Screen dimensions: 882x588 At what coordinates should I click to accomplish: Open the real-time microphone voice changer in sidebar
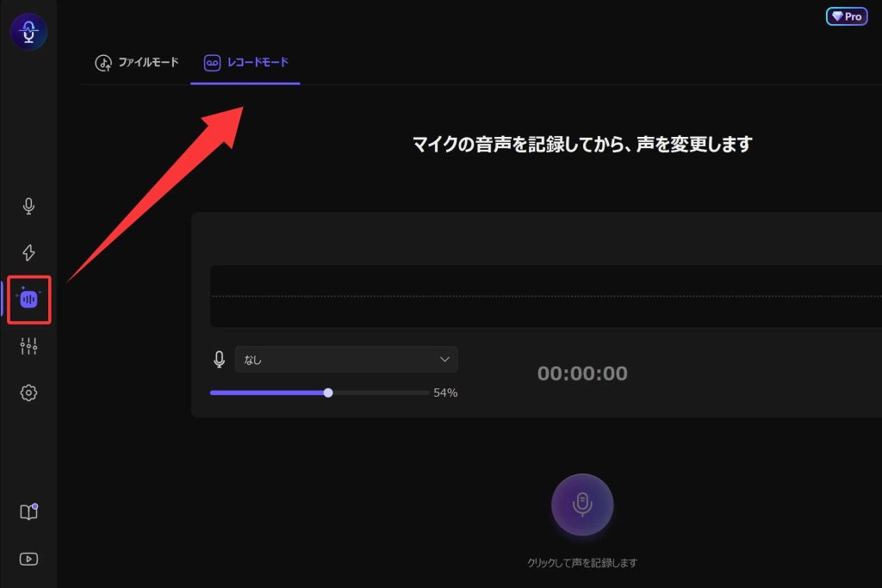coord(28,207)
